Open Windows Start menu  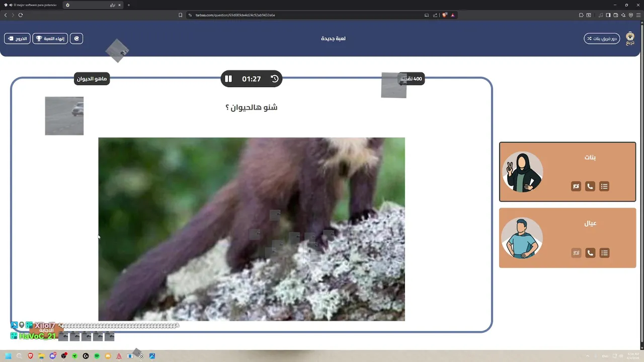(x=8, y=356)
